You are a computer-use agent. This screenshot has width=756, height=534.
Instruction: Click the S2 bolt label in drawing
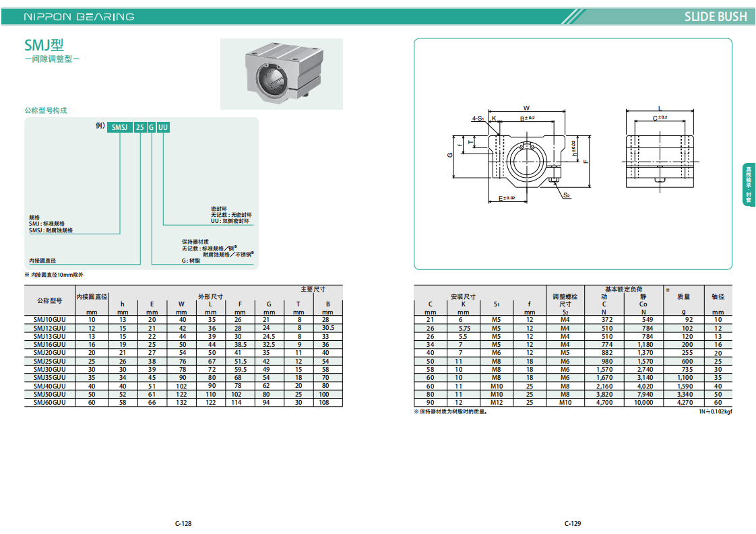click(x=567, y=195)
